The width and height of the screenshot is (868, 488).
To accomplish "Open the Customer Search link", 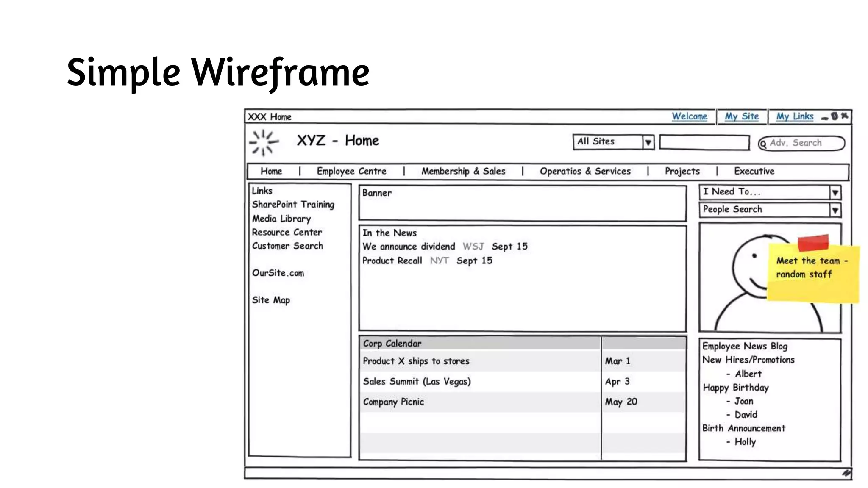I will (287, 246).
